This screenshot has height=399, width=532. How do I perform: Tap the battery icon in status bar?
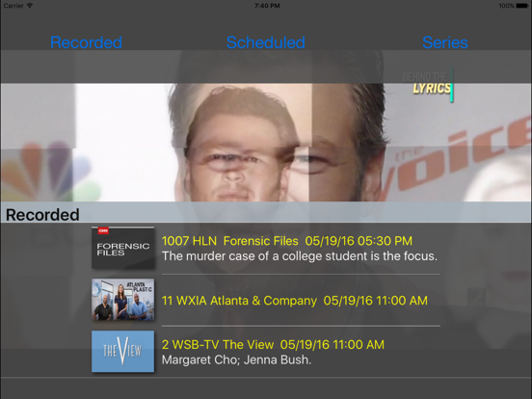tap(521, 6)
